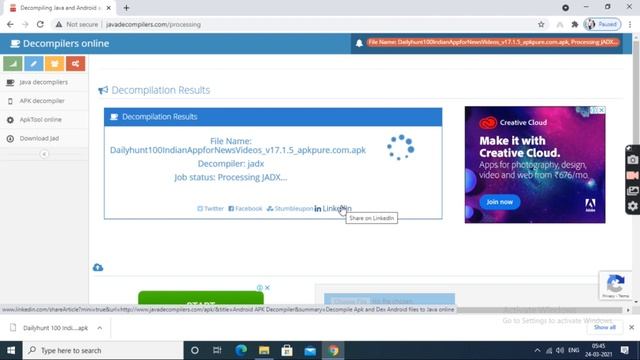Click the green chart icon button

[x=13, y=64]
